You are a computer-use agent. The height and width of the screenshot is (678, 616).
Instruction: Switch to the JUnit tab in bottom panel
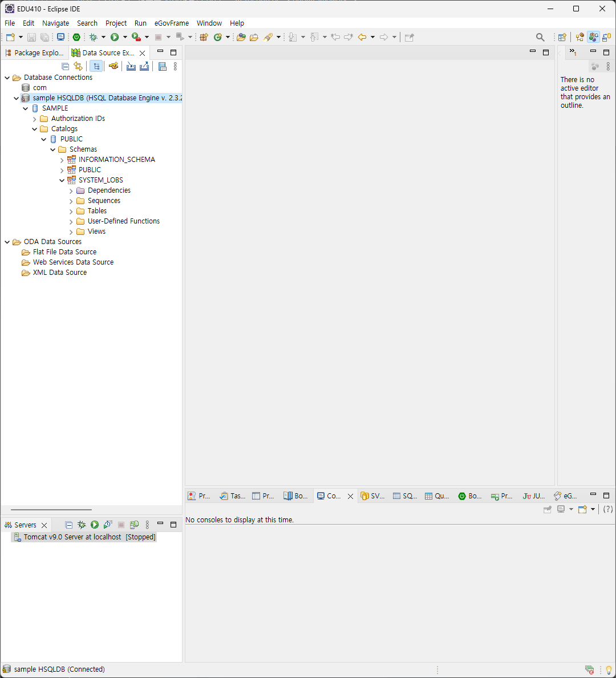[533, 496]
